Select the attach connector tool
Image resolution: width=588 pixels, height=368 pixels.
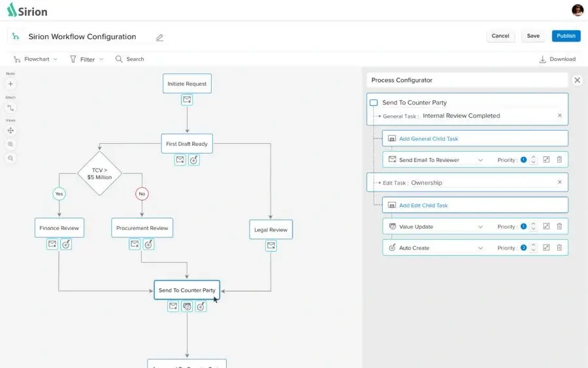pyautogui.click(x=10, y=108)
